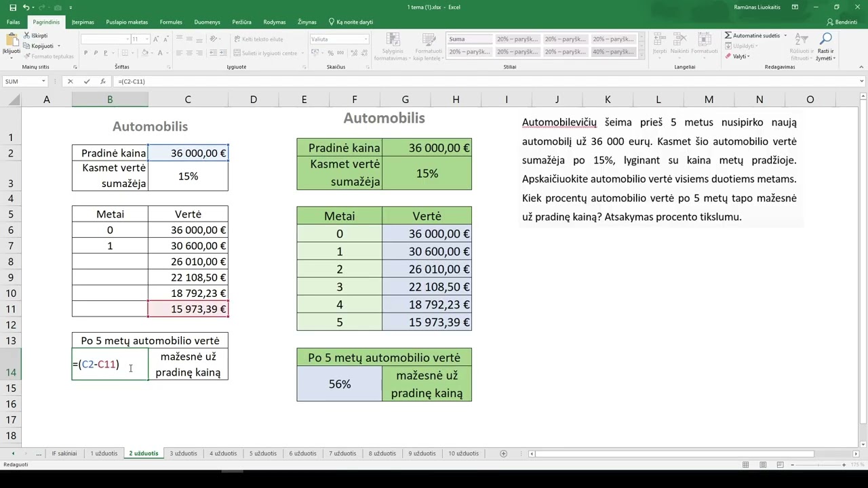Click Bendrinti share button

point(842,22)
